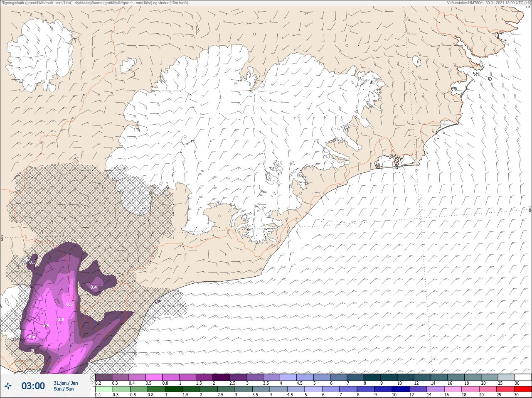
Task: Click the '31.jan./ Jan' date text
Action: [x=66, y=383]
